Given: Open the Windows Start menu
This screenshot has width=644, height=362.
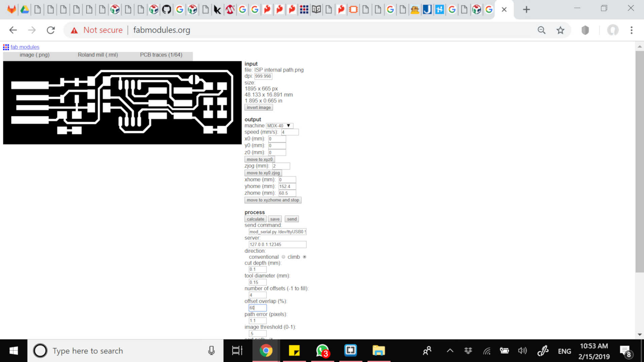Looking at the screenshot, I should 13,351.
